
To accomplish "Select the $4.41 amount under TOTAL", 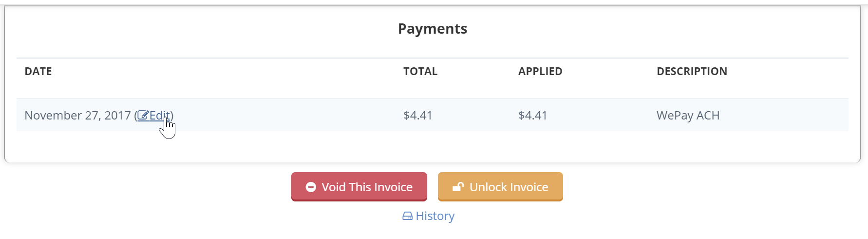I will (418, 116).
